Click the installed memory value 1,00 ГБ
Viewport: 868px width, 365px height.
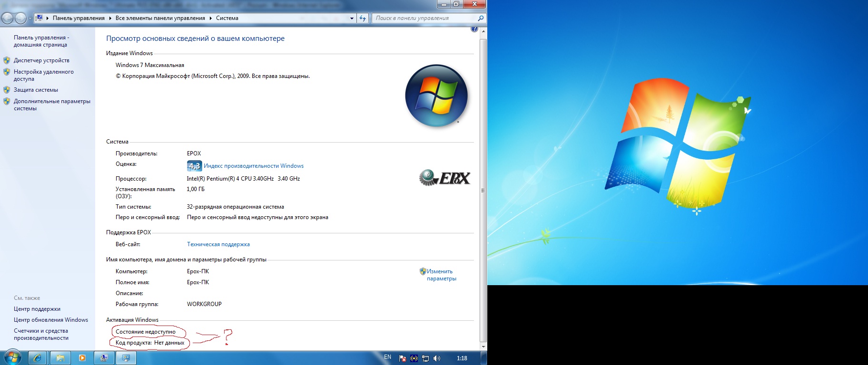click(x=196, y=189)
